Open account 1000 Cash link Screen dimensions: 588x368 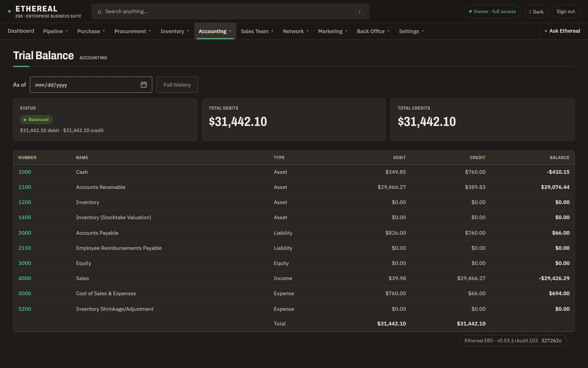click(x=25, y=172)
